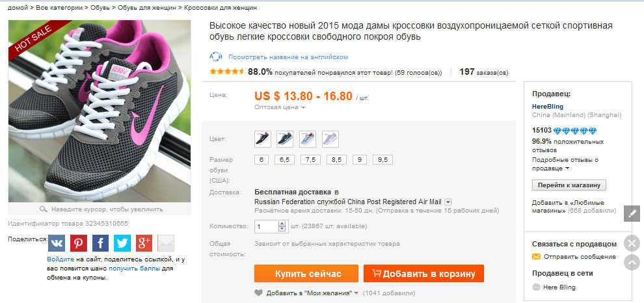Select shoe size 6
Screen dimensions: 644x303
[262, 160]
